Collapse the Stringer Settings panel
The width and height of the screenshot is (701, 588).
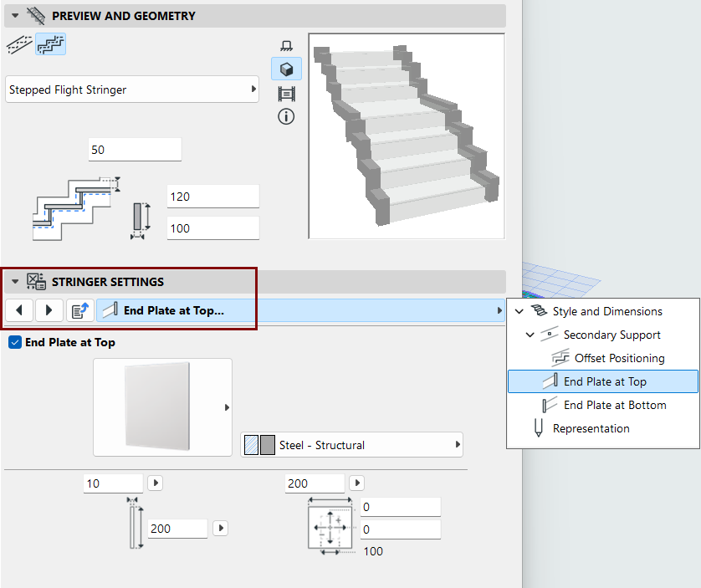pos(15,282)
